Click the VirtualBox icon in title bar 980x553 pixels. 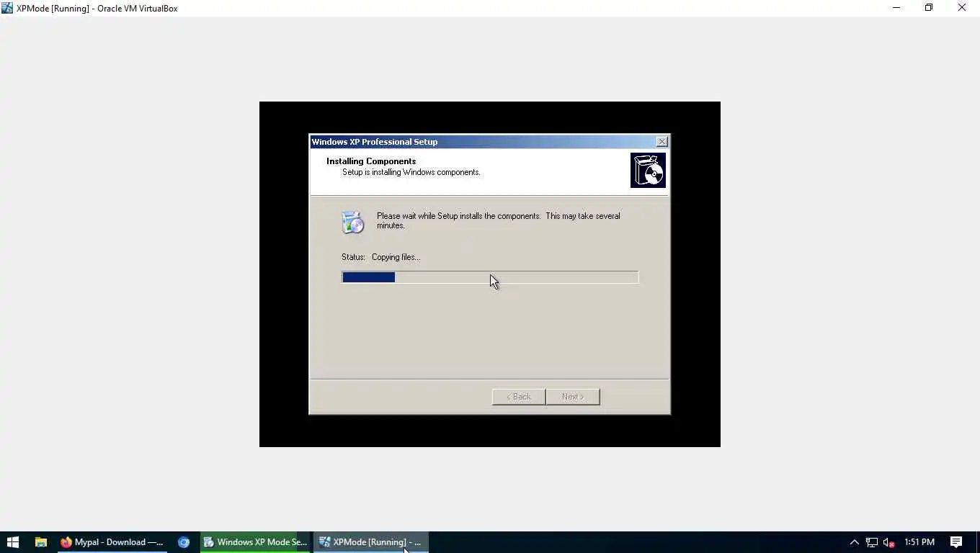tap(7, 8)
